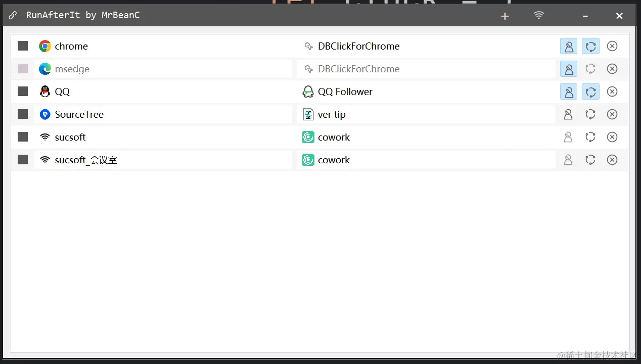Minimize the RunAfterIt window

(585, 16)
